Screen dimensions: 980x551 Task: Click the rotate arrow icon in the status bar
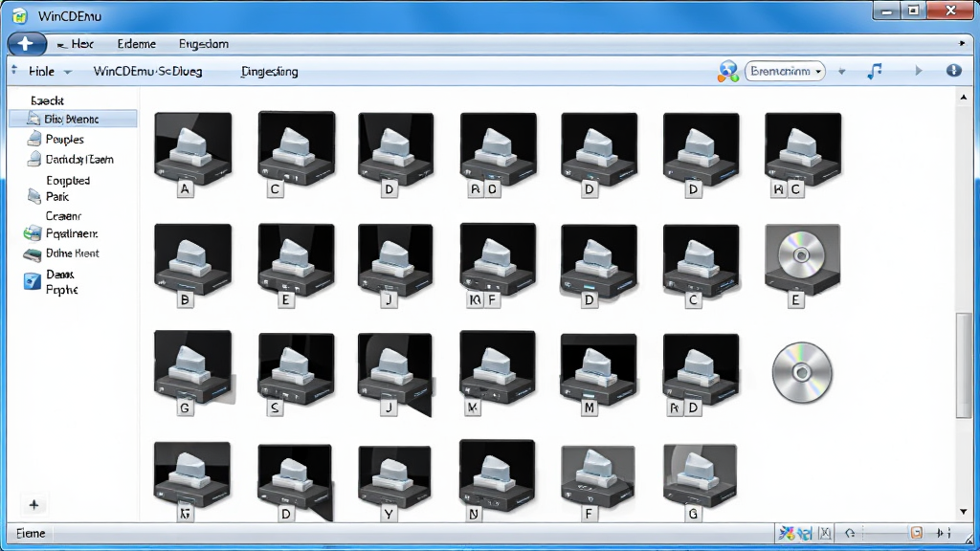point(850,533)
